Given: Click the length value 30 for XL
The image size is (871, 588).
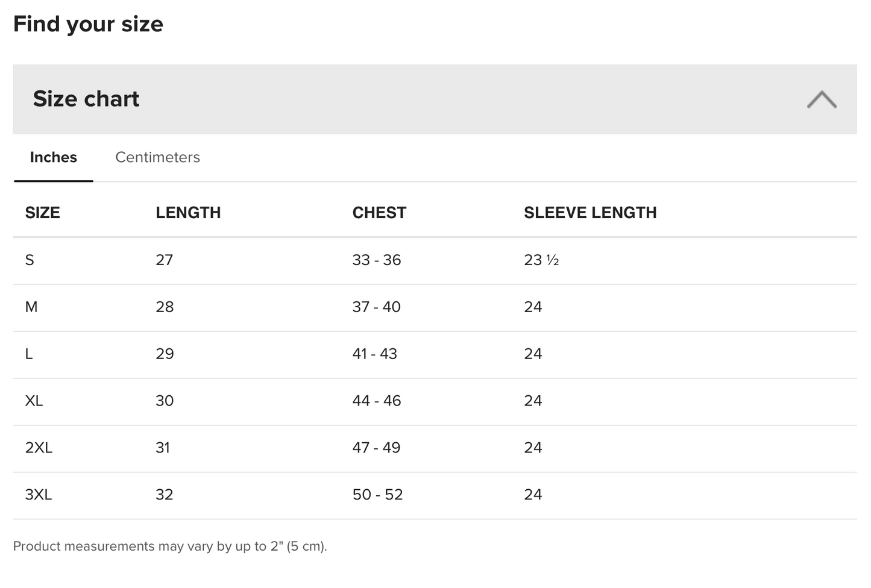Looking at the screenshot, I should tap(165, 401).
